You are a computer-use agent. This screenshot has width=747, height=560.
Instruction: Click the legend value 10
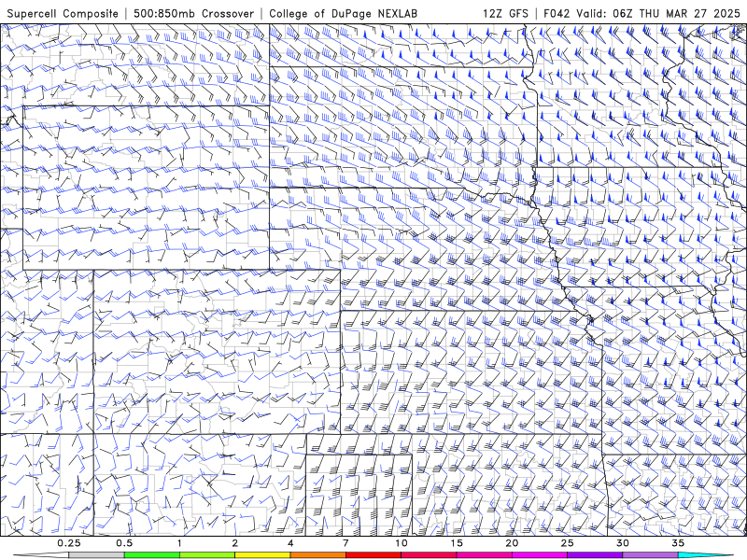tap(402, 543)
